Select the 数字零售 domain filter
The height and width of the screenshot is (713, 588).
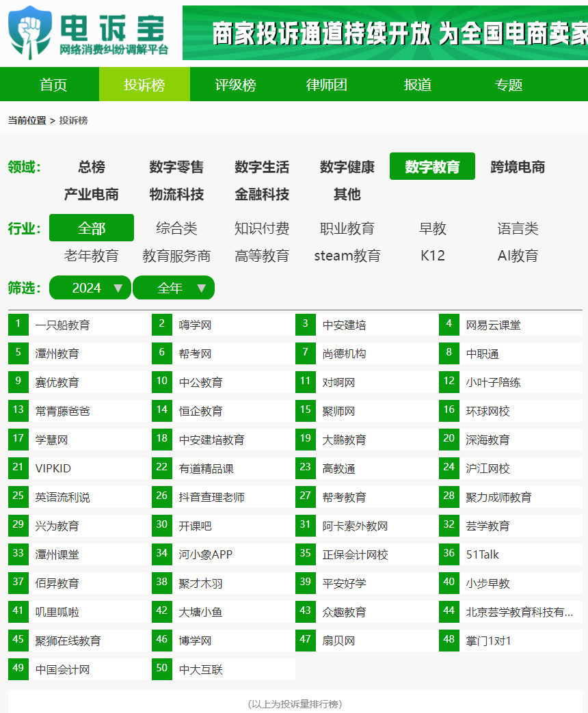[x=176, y=167]
